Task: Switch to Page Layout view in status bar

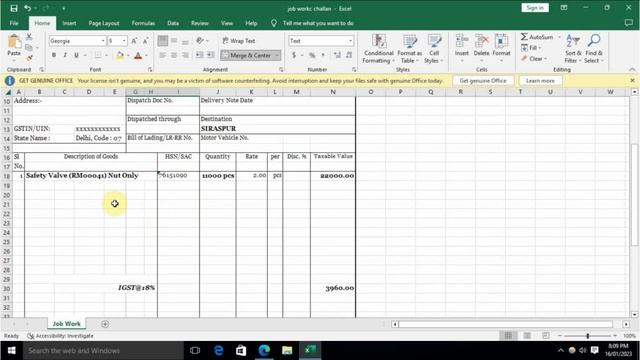Action: 527,336
